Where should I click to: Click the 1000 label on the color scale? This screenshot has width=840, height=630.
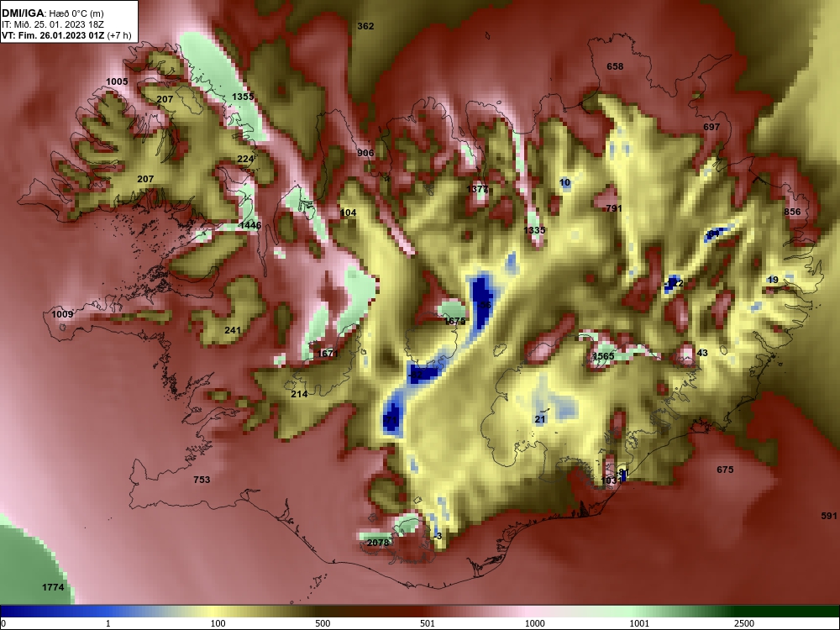(x=534, y=623)
